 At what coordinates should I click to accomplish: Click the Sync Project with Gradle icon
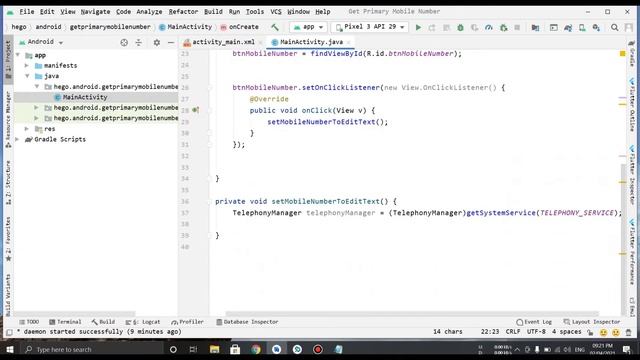(568, 27)
